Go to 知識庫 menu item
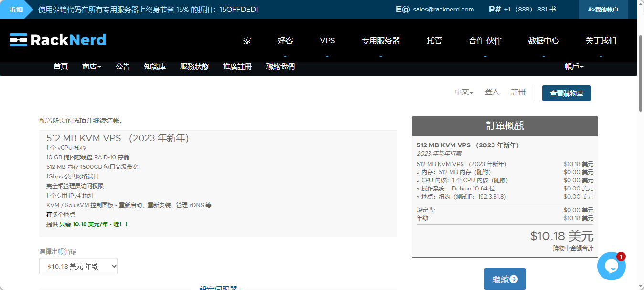The image size is (644, 290). click(x=155, y=67)
